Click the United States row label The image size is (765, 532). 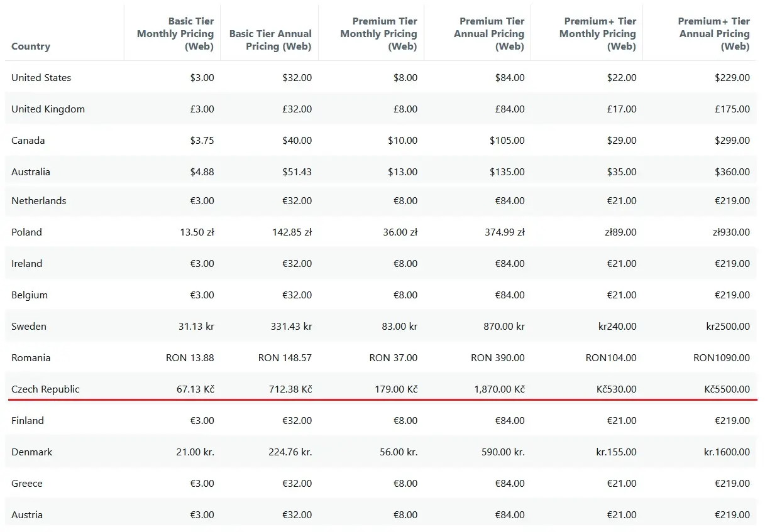coord(41,78)
